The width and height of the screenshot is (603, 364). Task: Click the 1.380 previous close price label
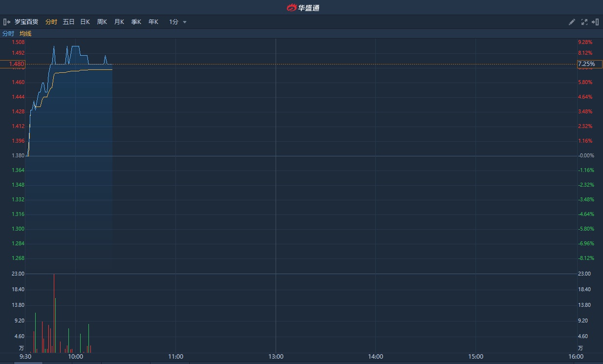(x=18, y=155)
